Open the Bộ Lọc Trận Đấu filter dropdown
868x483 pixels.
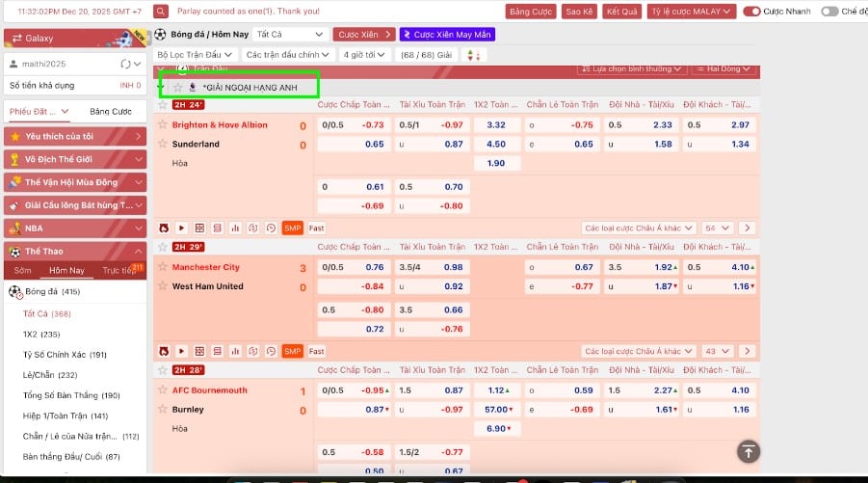pyautogui.click(x=195, y=55)
